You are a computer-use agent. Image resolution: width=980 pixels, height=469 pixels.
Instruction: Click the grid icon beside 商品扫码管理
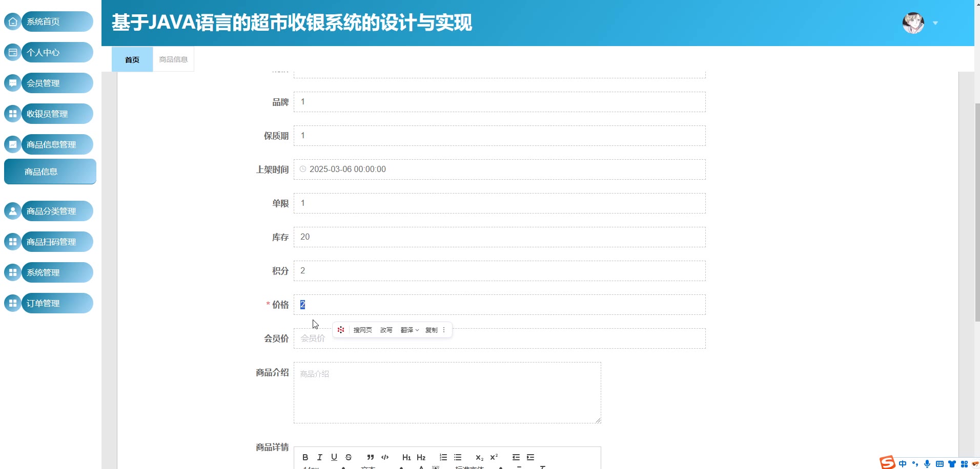13,242
